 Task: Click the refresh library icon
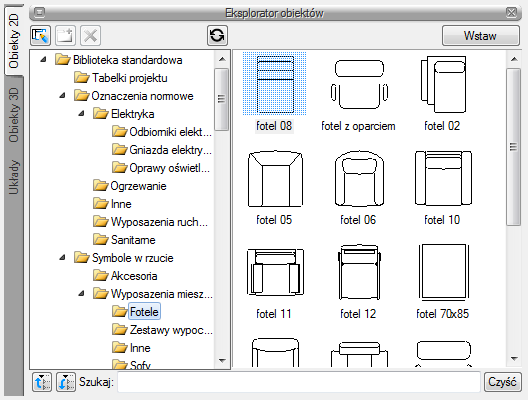click(x=217, y=35)
